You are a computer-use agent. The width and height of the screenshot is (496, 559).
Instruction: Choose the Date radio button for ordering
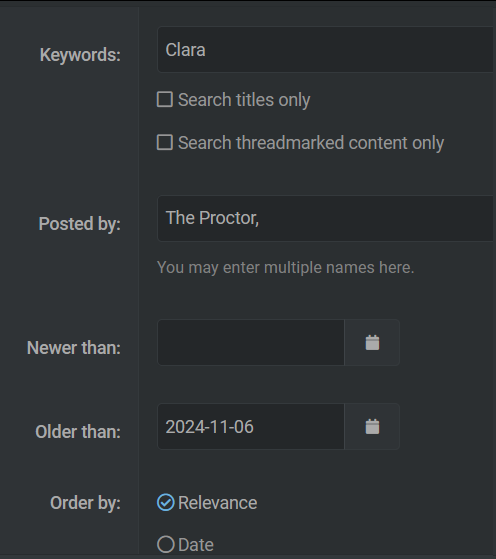pos(165,545)
